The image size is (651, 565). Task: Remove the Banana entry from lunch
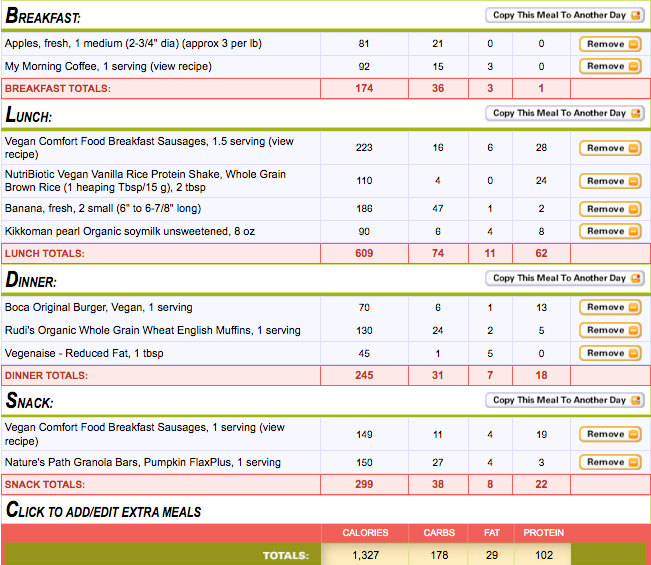click(x=610, y=209)
